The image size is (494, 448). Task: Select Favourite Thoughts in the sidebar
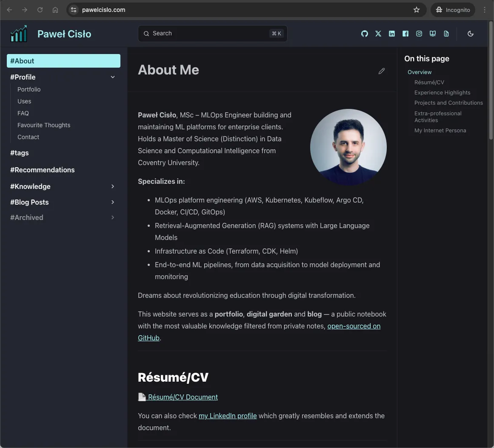44,125
